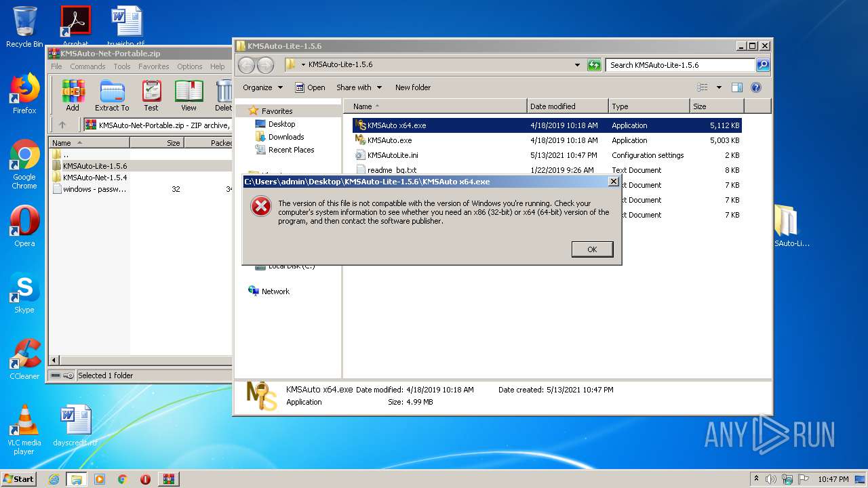Click the green refresh button beside the address bar
The image size is (868, 488).
[x=594, y=65]
